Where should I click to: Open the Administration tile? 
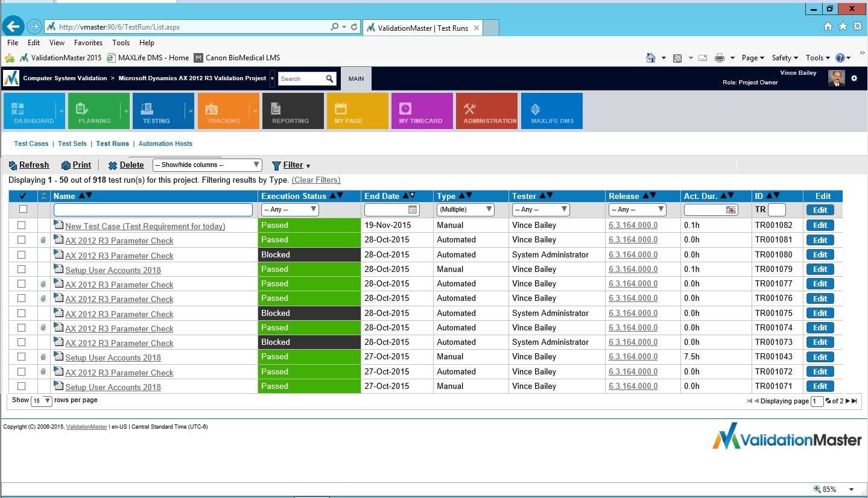(487, 111)
